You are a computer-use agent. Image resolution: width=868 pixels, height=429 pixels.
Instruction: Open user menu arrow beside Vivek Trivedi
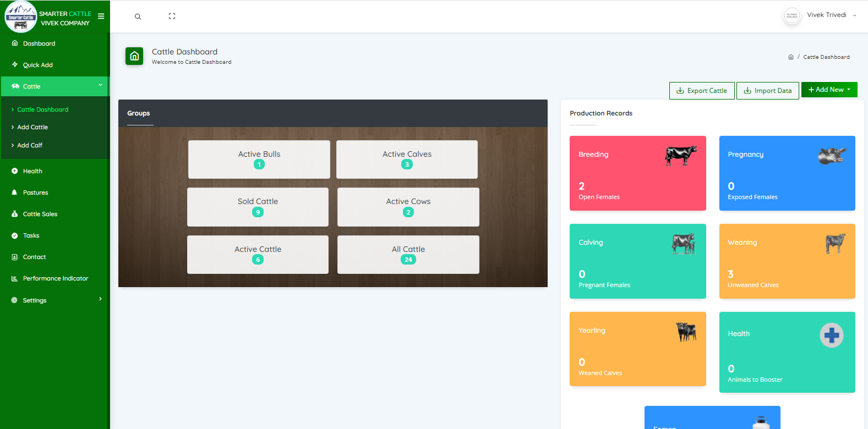pyautogui.click(x=855, y=15)
